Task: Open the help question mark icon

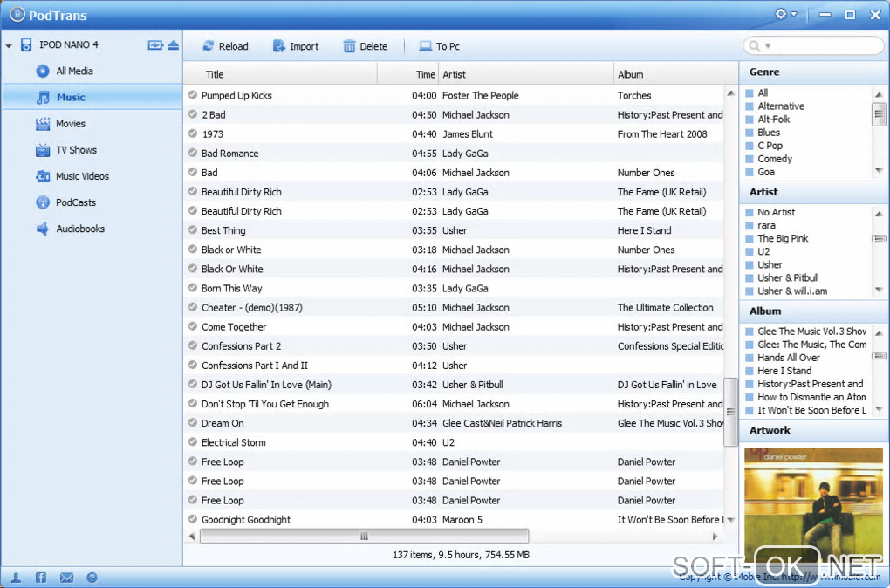Action: tap(92, 578)
